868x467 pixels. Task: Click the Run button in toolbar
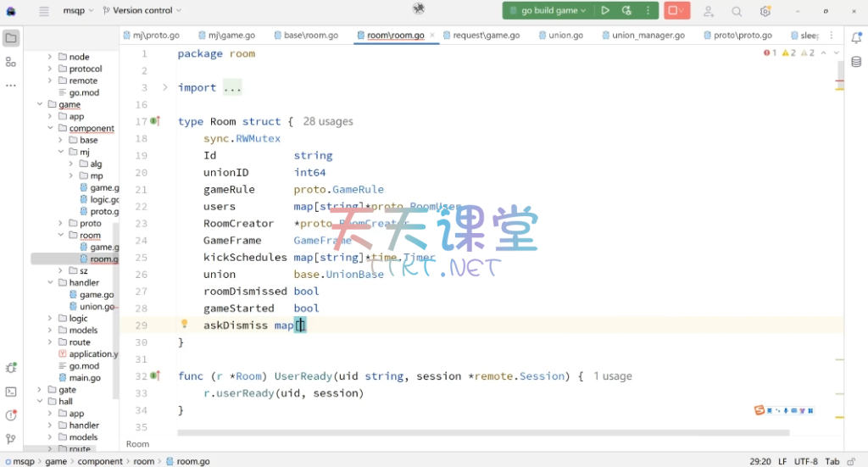click(604, 11)
